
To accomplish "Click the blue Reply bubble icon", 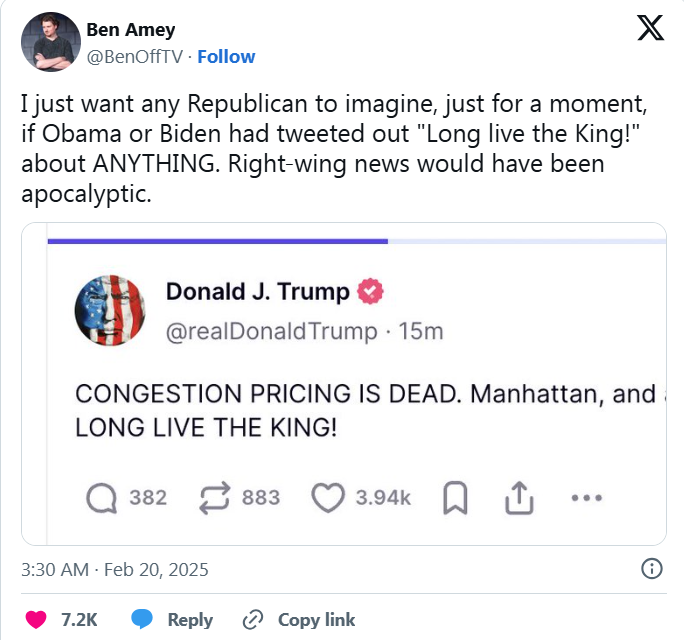I will click(143, 619).
